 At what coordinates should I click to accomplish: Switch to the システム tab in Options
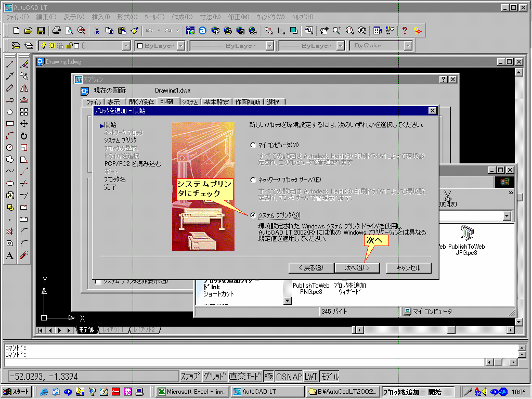tap(190, 102)
